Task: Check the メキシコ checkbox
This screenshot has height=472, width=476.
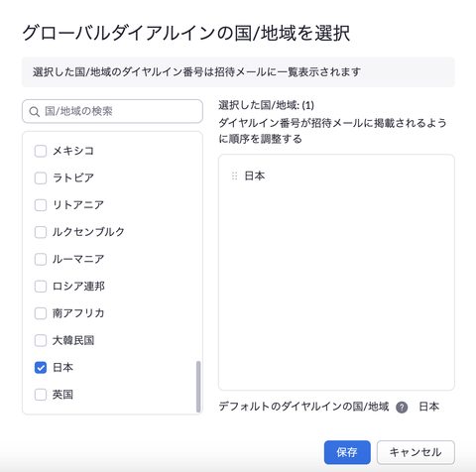Action: (x=41, y=152)
